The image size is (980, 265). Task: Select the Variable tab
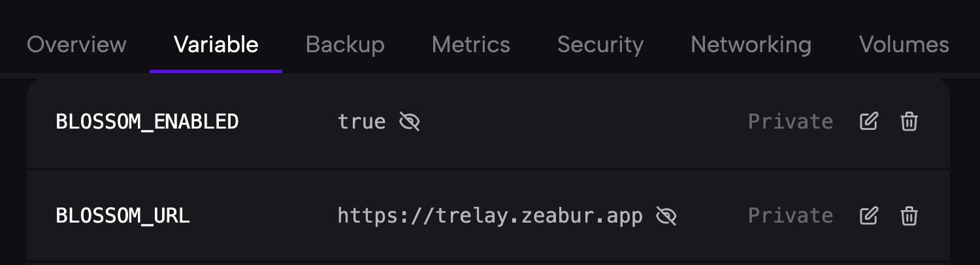(216, 44)
